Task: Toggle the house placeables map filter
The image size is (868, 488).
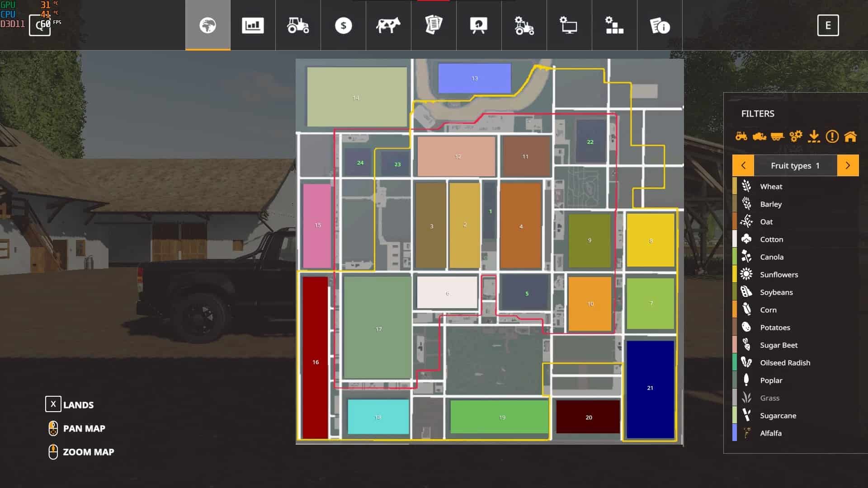Action: point(850,136)
